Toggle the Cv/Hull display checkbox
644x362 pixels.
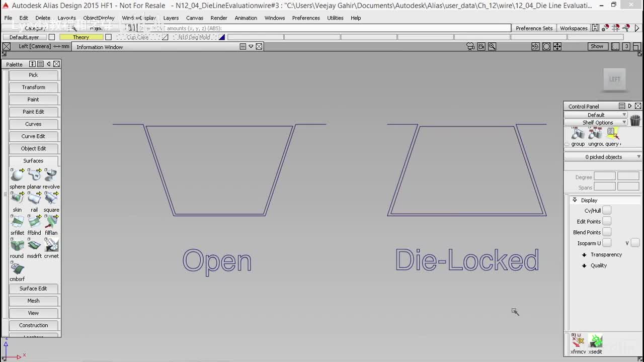(607, 211)
